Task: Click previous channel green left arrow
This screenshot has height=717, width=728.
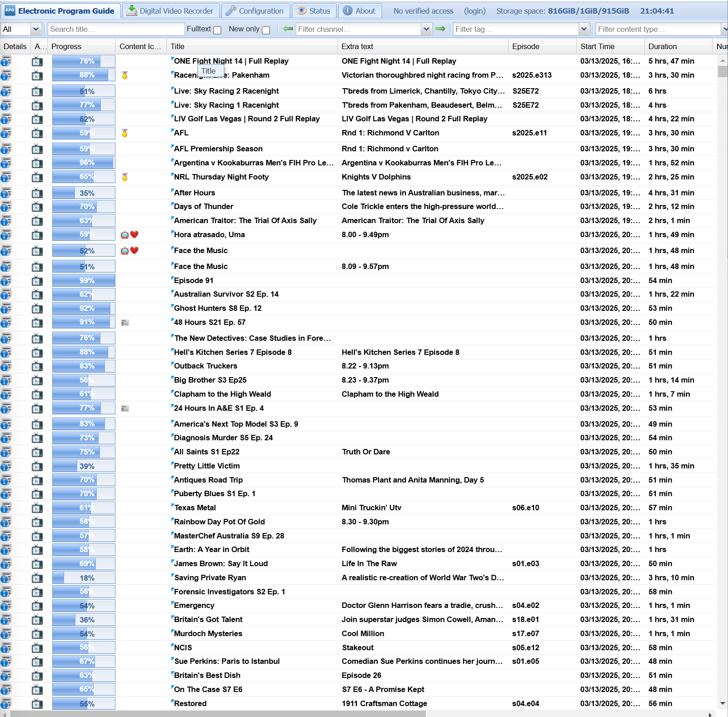Action: click(x=288, y=29)
